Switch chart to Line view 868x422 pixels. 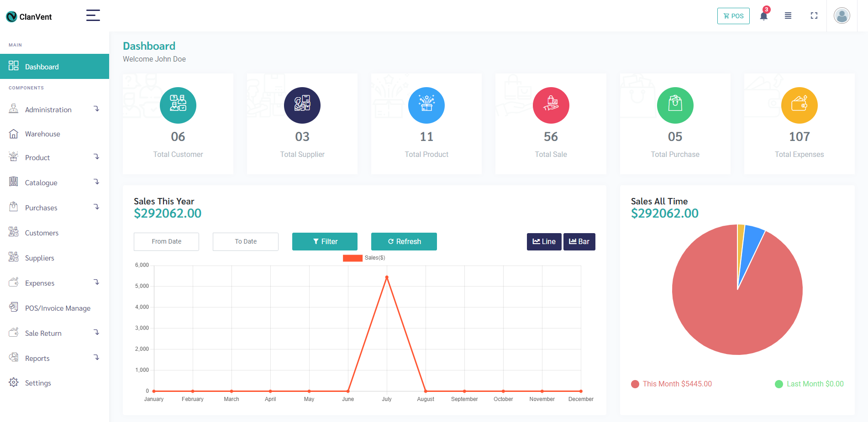click(544, 242)
